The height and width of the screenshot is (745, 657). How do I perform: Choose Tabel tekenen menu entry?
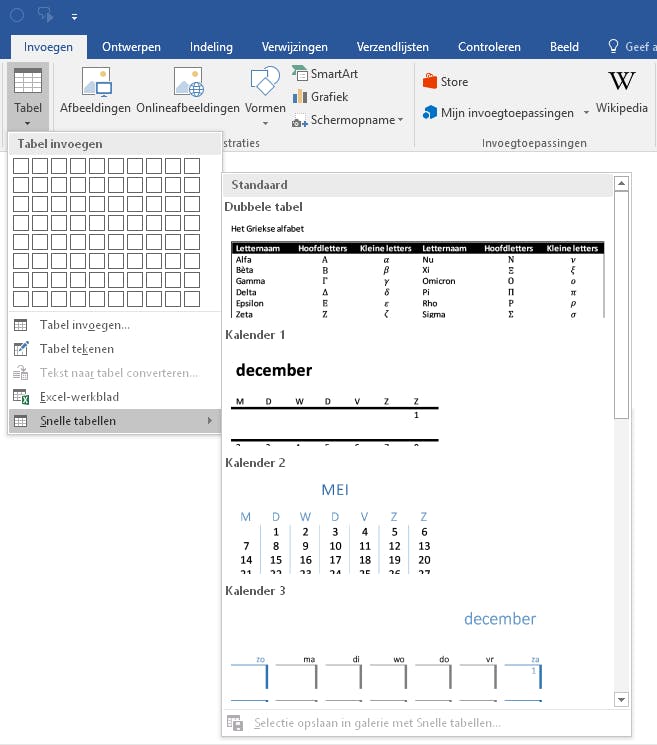(x=114, y=349)
